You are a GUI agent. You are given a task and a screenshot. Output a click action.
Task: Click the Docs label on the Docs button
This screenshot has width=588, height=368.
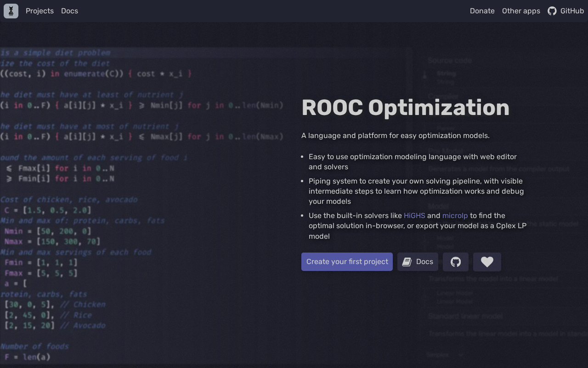tap(424, 262)
